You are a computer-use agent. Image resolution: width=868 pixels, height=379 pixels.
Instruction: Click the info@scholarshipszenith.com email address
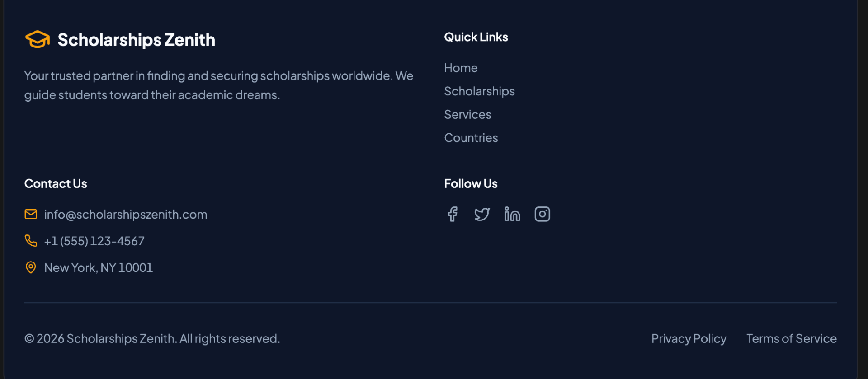(x=126, y=215)
